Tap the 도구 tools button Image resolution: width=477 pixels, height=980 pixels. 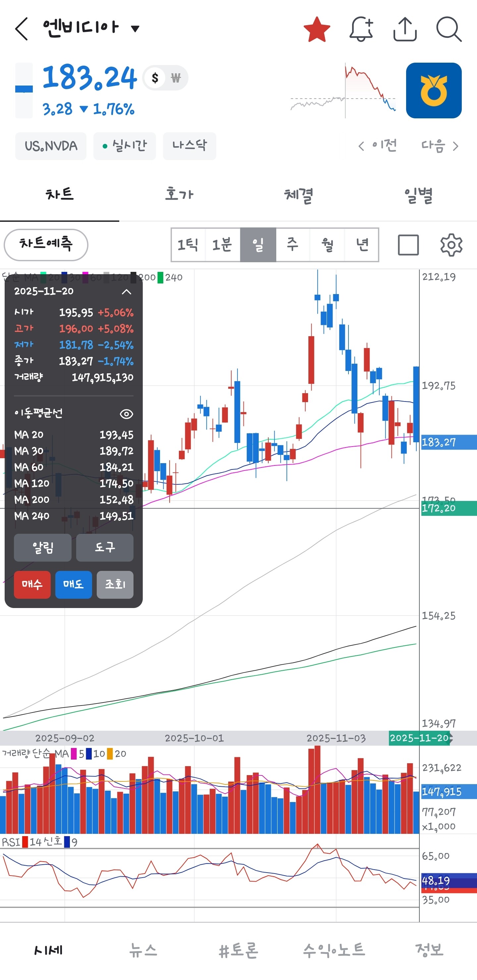(x=105, y=547)
